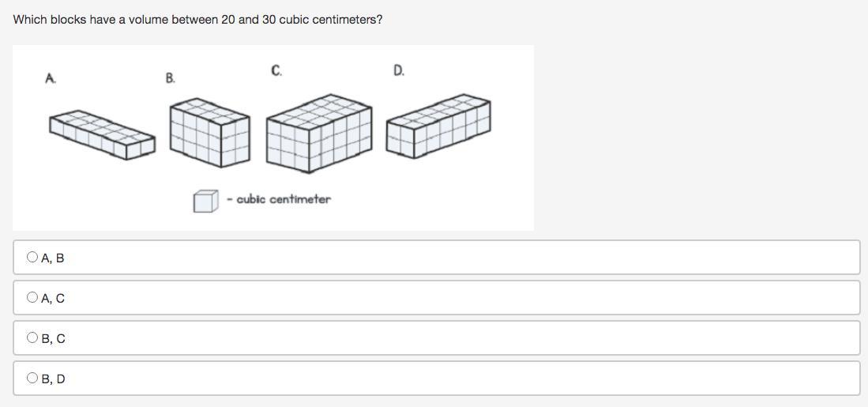868x407 pixels.
Task: Mark the B, C radio option
Action: [x=32, y=338]
